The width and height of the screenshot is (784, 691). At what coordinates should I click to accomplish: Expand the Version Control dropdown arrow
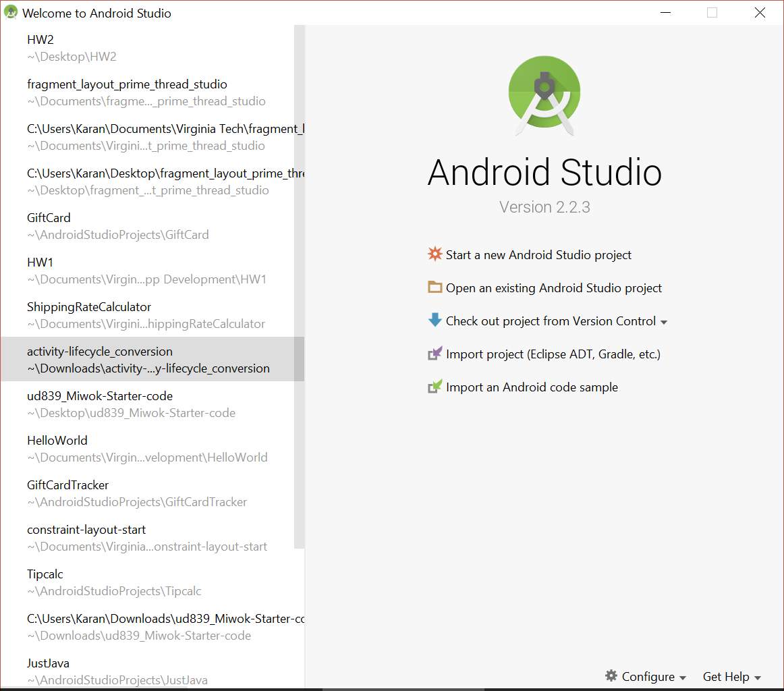(664, 323)
